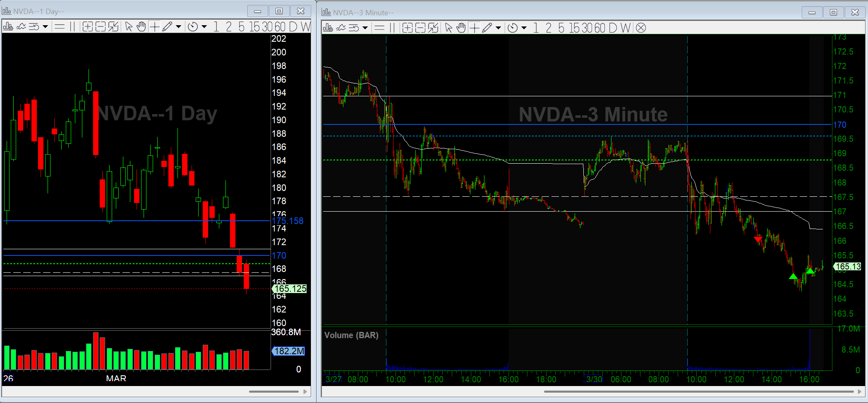
Task: Select the D daily timeframe in the 1 Day window
Action: (293, 27)
